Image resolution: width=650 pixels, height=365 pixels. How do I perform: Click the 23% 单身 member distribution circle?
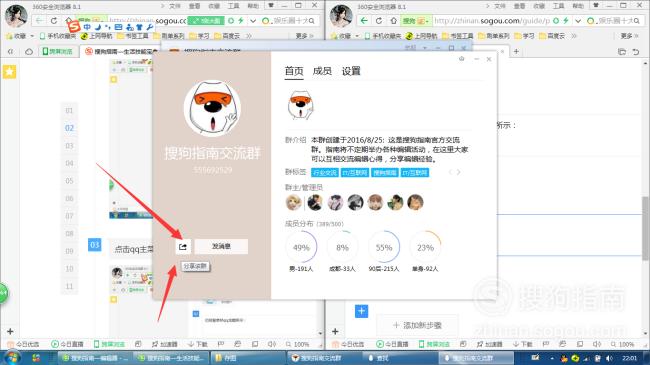pos(425,248)
